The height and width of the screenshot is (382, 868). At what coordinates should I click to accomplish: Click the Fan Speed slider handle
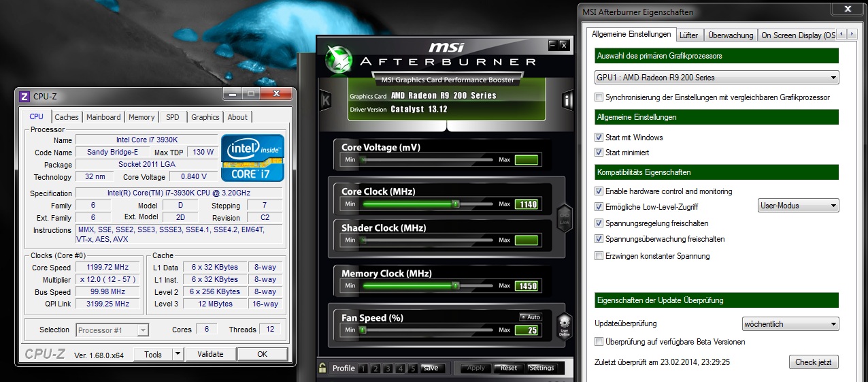363,330
